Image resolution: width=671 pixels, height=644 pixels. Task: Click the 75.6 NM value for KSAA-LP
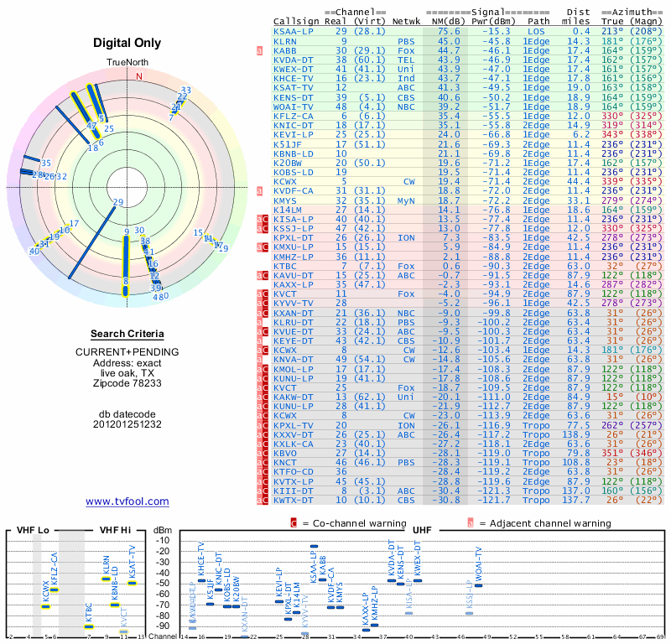point(449,32)
